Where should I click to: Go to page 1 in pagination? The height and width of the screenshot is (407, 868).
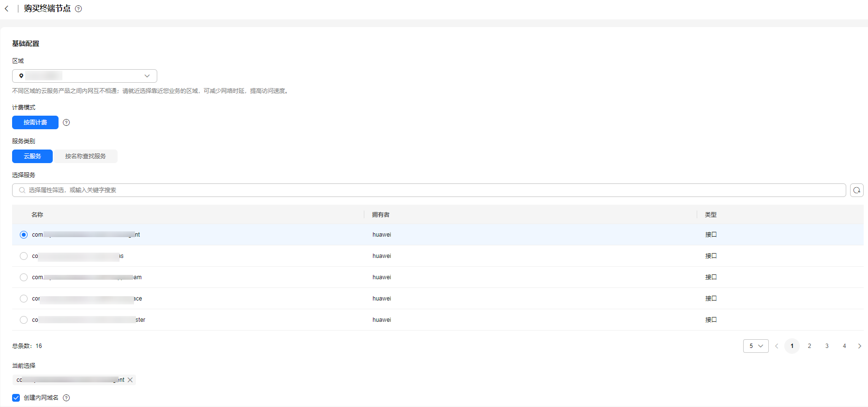point(792,346)
